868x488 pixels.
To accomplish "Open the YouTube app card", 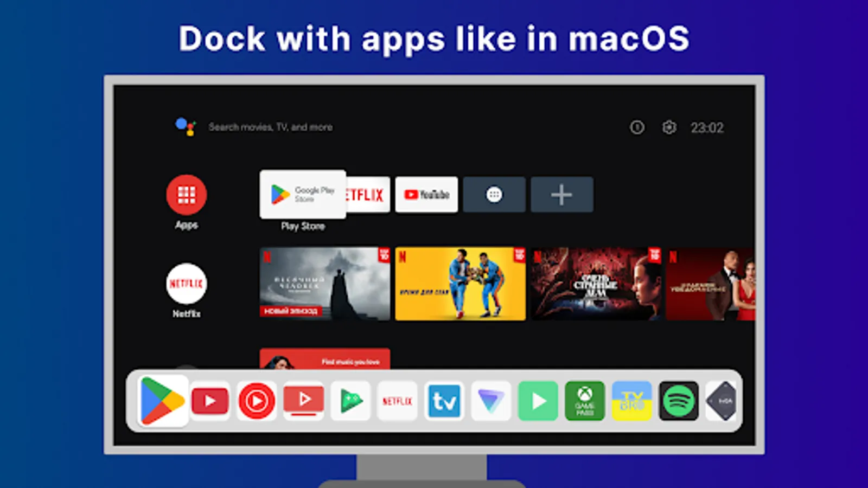I will pyautogui.click(x=426, y=195).
